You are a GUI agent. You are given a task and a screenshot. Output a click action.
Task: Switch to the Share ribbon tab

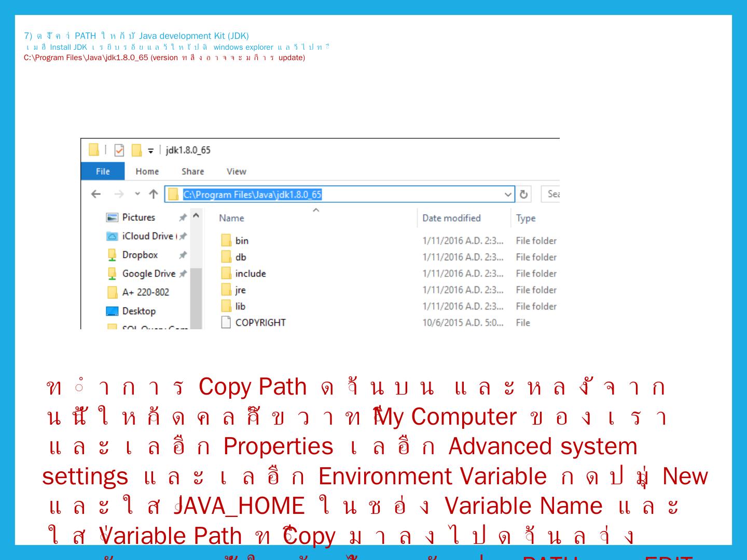[193, 172]
